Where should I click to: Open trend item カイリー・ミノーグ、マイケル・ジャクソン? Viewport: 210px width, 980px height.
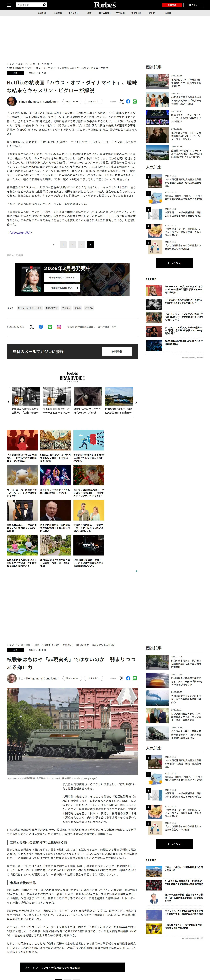pyautogui.click(x=174, y=290)
